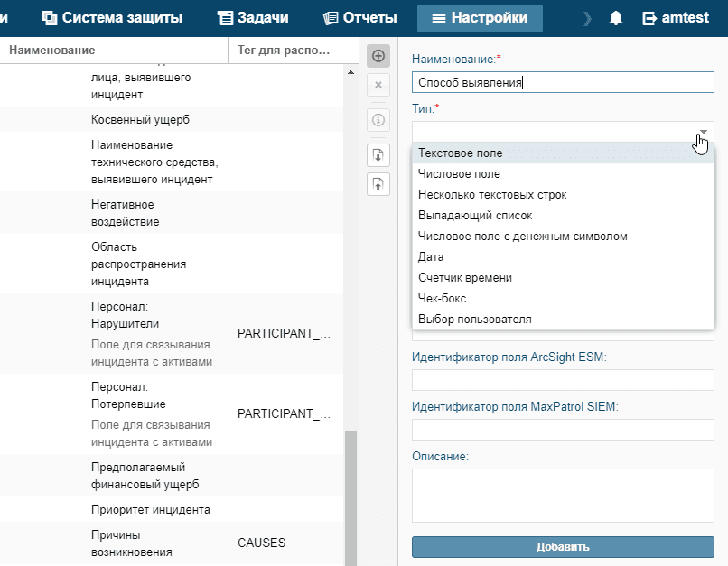Click the navigation scroll-right chevron
728x566 pixels.
click(588, 18)
